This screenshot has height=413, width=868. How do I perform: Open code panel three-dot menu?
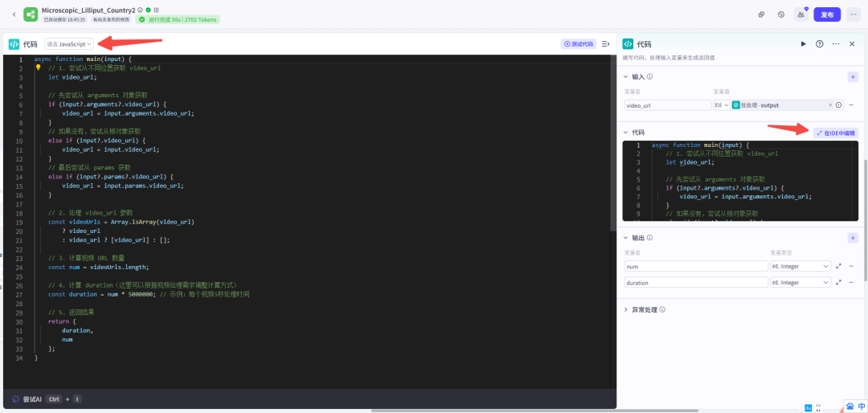tap(836, 43)
